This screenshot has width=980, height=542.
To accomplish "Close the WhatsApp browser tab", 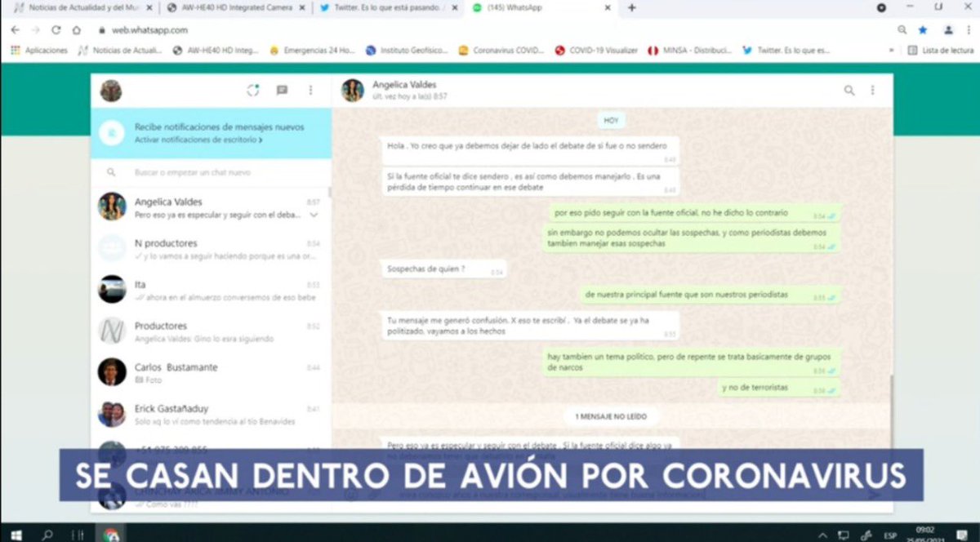I will [x=607, y=7].
